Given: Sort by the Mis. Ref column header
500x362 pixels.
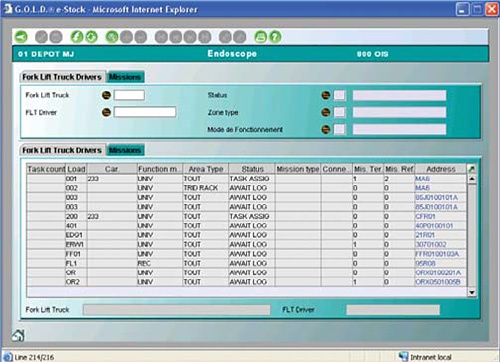Looking at the screenshot, I should pyautogui.click(x=399, y=169).
